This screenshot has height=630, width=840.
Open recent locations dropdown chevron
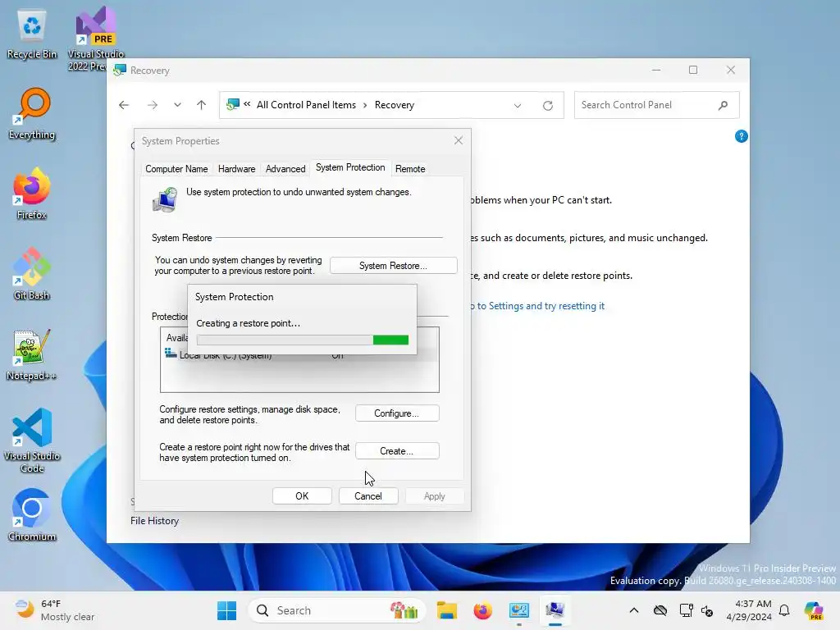click(x=177, y=105)
